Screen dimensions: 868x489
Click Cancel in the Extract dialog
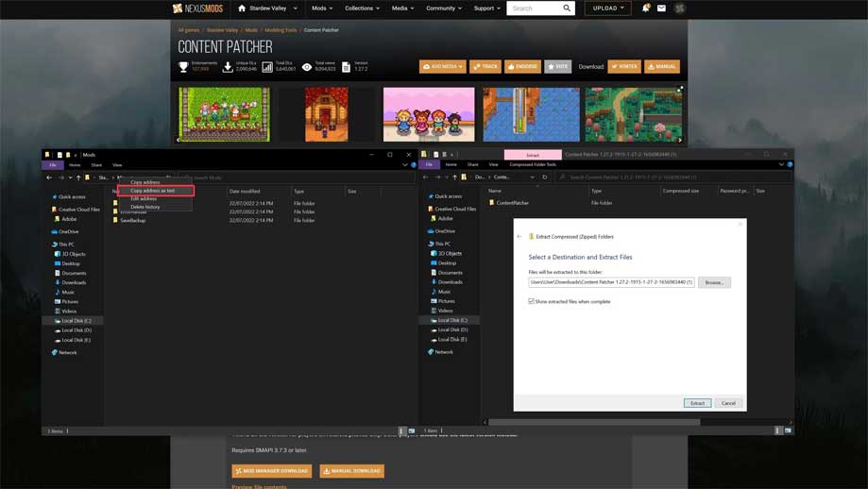click(728, 403)
